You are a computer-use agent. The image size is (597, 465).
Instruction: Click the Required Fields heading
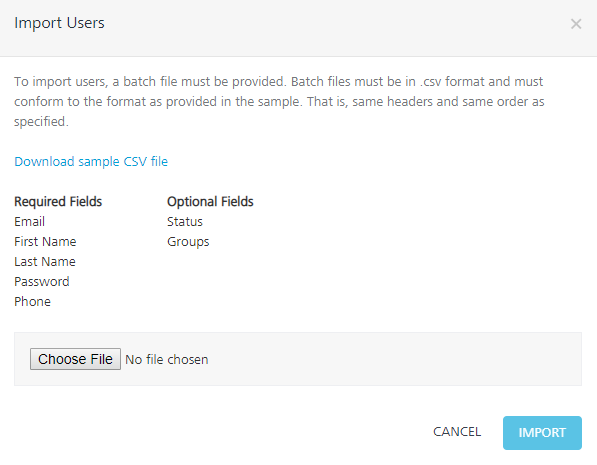(x=58, y=201)
